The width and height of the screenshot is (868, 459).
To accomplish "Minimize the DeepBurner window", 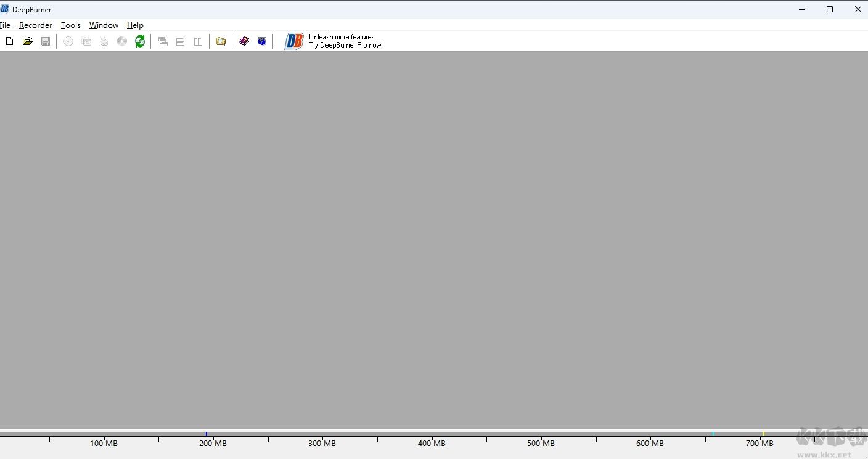I will 802,9.
